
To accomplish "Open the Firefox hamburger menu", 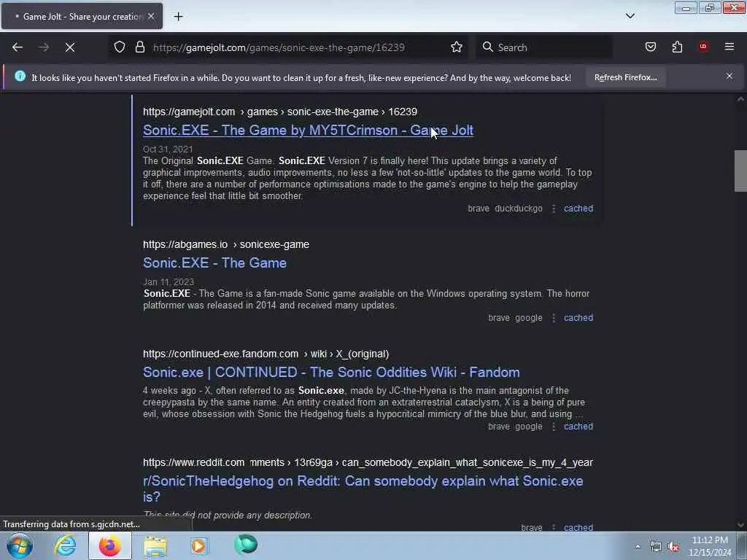I will pyautogui.click(x=729, y=47).
